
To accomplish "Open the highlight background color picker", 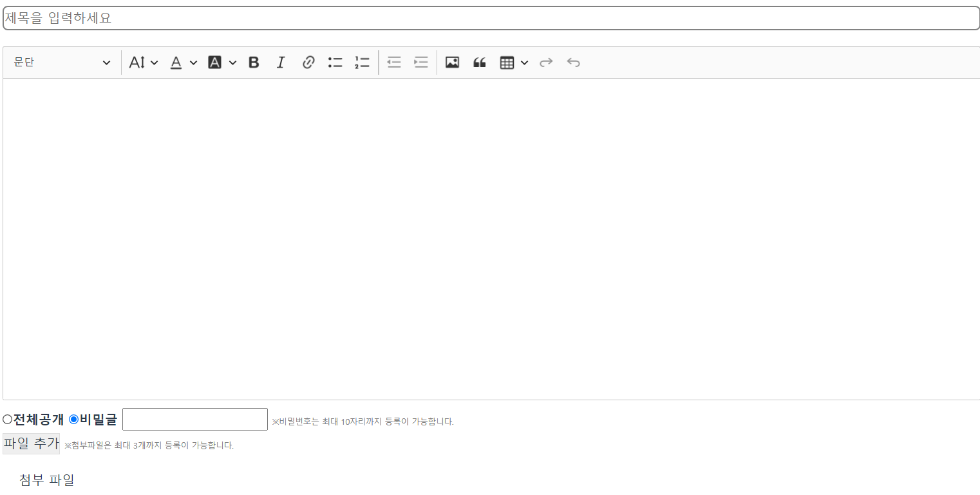I will (221, 62).
